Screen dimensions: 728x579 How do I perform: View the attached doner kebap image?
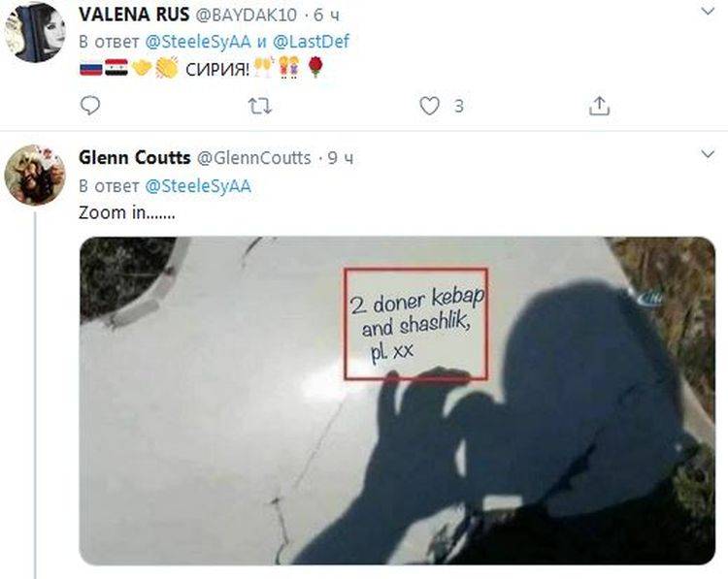pos(397,401)
